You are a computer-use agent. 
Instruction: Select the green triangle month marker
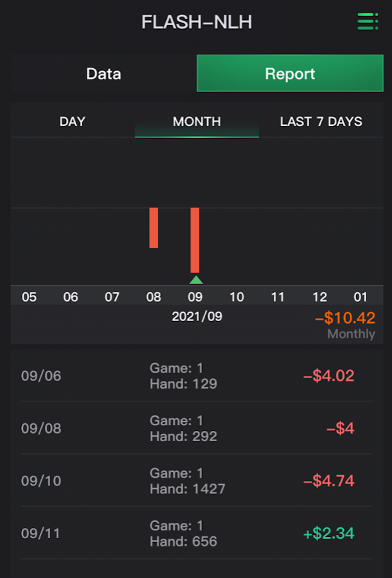[196, 280]
